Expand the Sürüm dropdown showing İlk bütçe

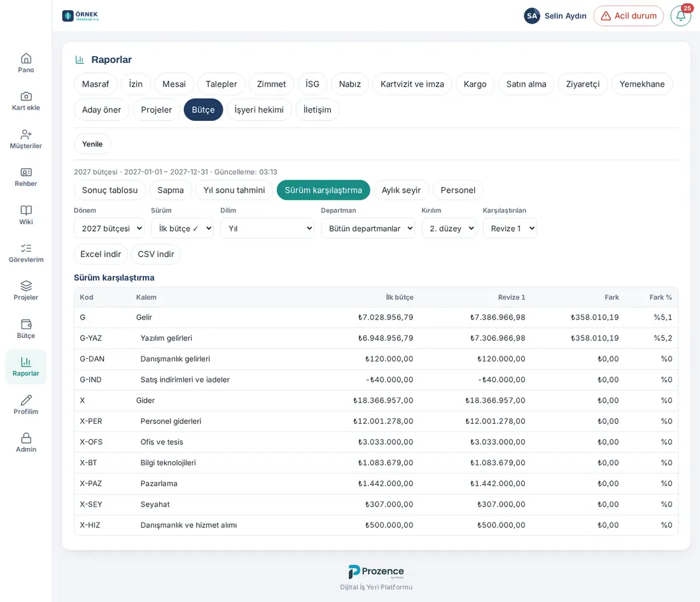(x=182, y=228)
